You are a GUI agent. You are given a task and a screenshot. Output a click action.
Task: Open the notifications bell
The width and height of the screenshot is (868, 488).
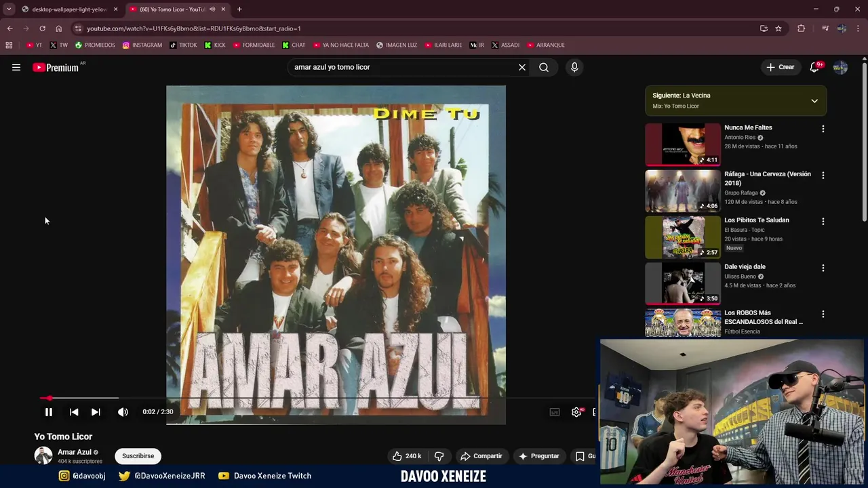pos(814,67)
